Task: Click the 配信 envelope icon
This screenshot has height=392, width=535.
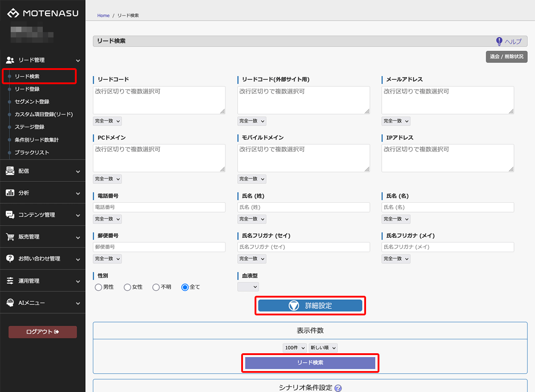Action: tap(10, 171)
